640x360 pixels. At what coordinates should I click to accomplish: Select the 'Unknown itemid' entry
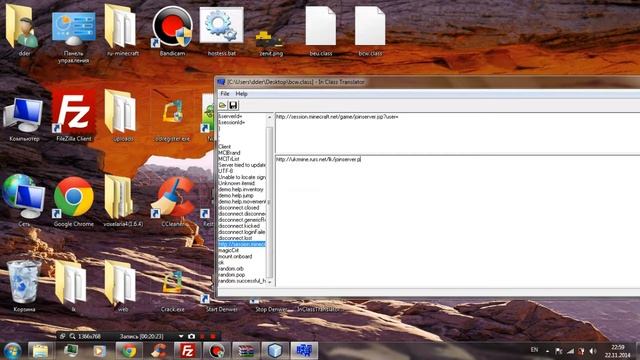click(x=237, y=183)
